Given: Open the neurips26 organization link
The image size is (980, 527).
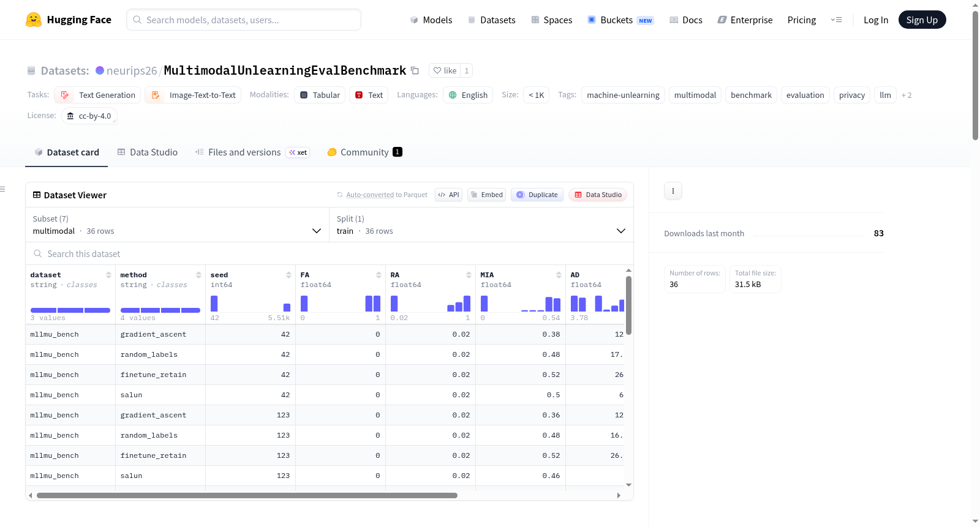Looking at the screenshot, I should click(x=132, y=70).
